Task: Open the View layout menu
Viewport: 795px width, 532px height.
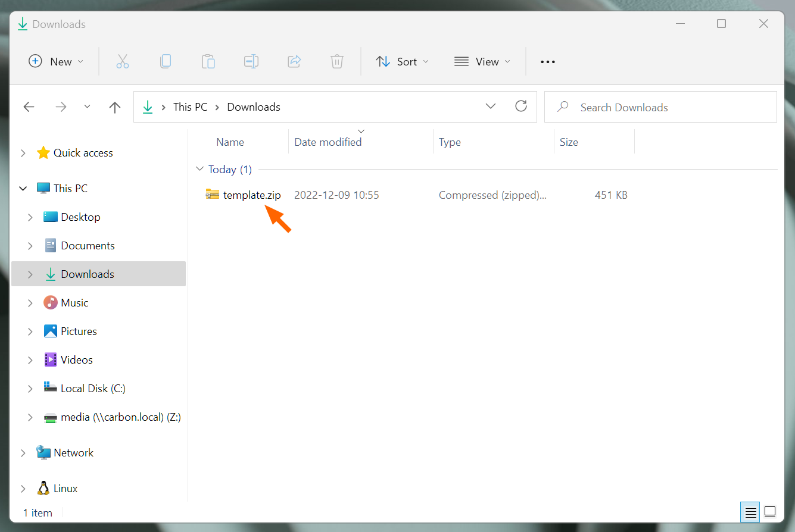Action: (x=482, y=61)
